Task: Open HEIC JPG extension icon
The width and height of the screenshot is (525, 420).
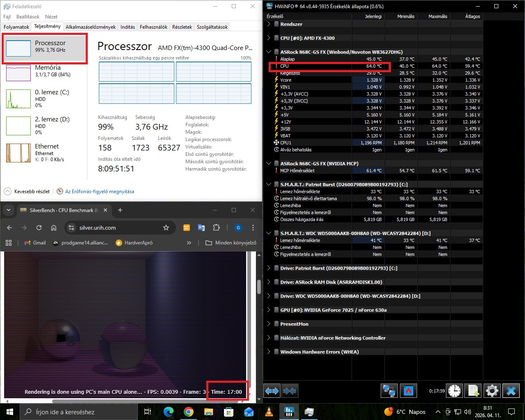Action: [x=187, y=228]
